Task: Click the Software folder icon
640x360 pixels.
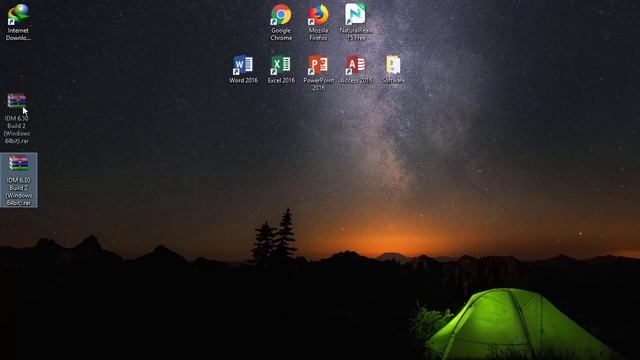Action: (393, 69)
